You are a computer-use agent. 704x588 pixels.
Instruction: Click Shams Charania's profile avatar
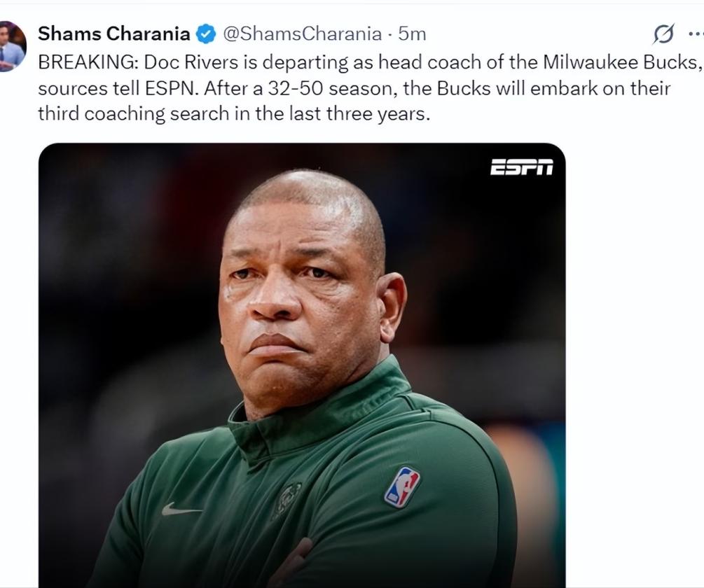coord(12,46)
